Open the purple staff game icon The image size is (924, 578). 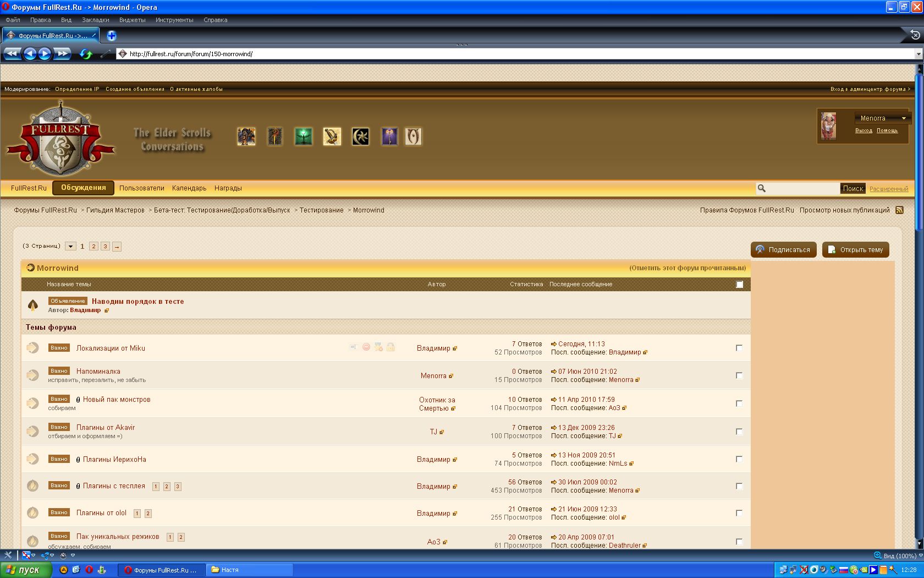click(389, 137)
